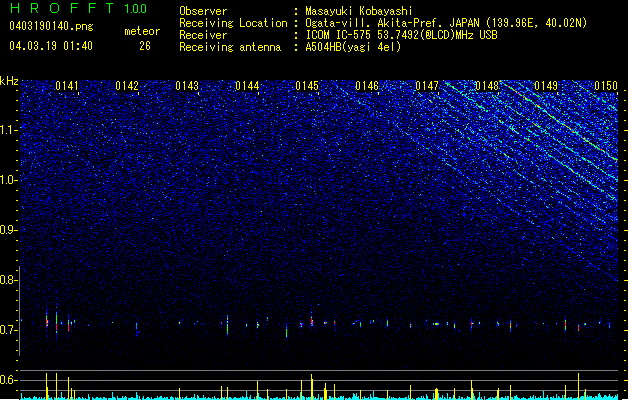Screen dimensions: 629x400
Task: Click the 0.9 kHz axis tick label
Action: pyautogui.click(x=8, y=230)
